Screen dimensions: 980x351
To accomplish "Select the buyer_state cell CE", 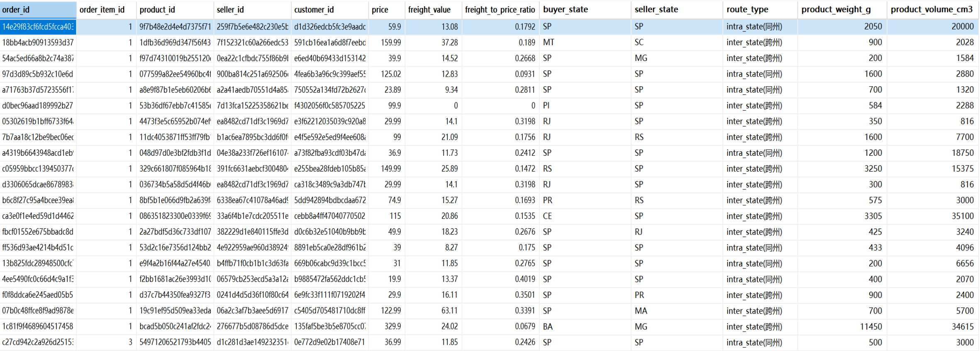I will click(x=585, y=216).
